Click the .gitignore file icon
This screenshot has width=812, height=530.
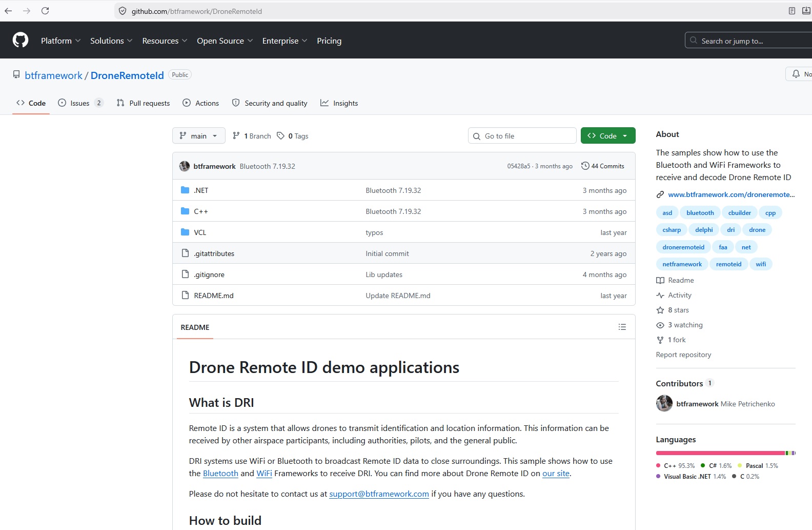pos(185,274)
